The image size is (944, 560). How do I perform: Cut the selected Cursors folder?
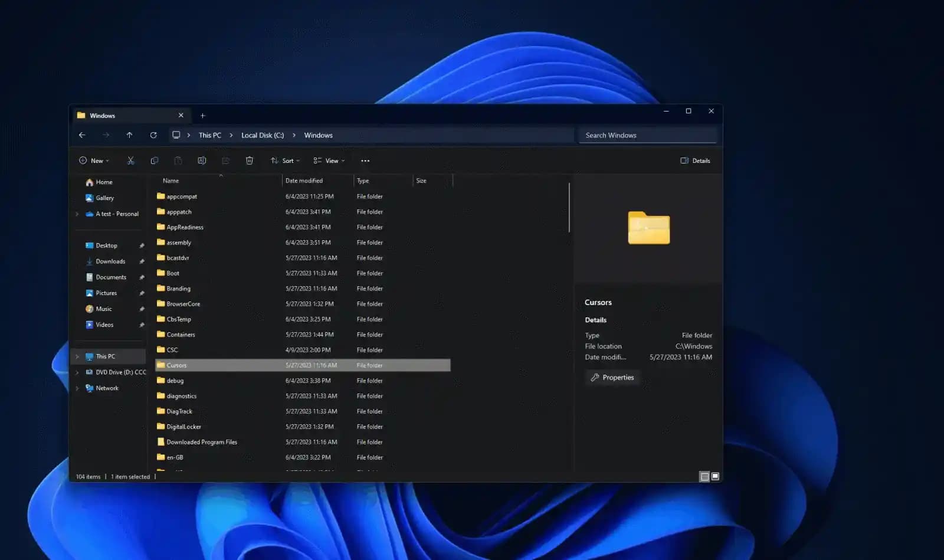[x=131, y=161]
